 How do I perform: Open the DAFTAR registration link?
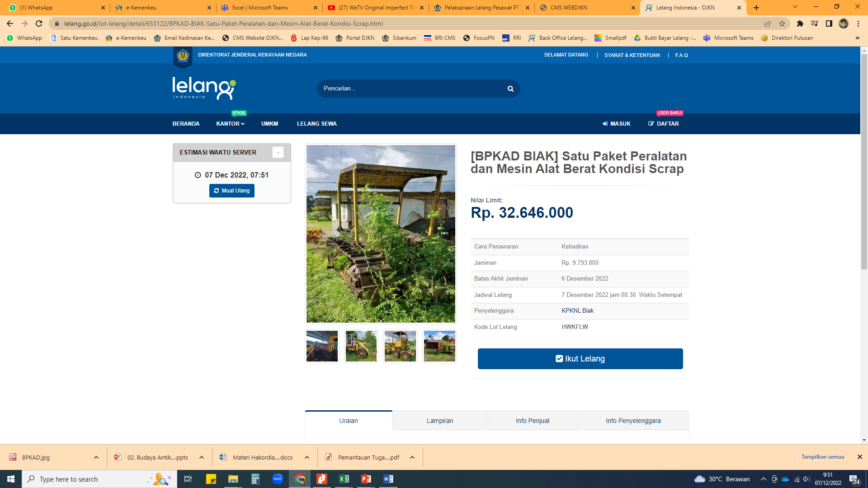(663, 124)
